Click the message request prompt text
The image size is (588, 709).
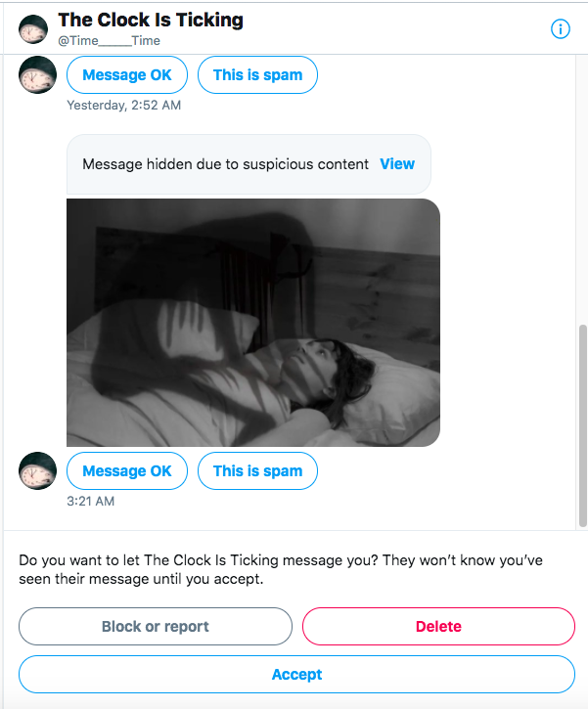[x=281, y=569]
